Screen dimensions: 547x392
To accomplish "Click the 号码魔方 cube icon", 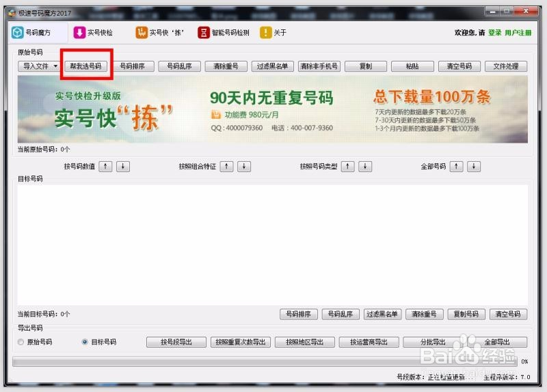I will click(x=18, y=32).
